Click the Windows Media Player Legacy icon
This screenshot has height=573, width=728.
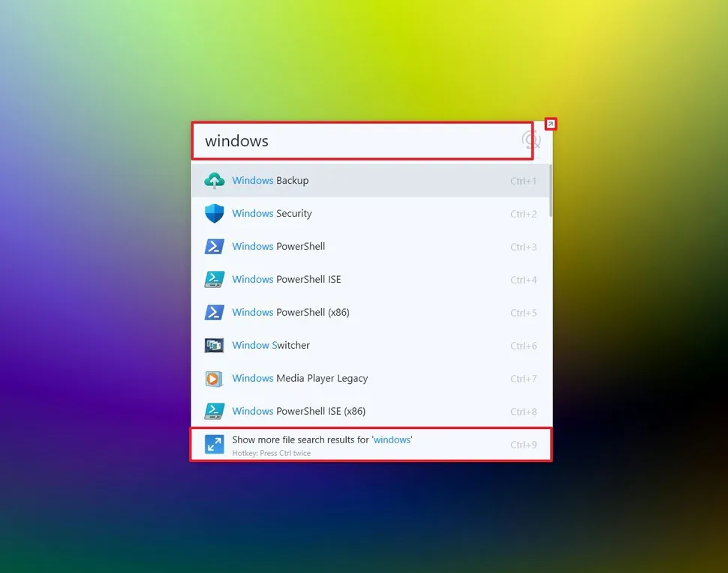214,378
